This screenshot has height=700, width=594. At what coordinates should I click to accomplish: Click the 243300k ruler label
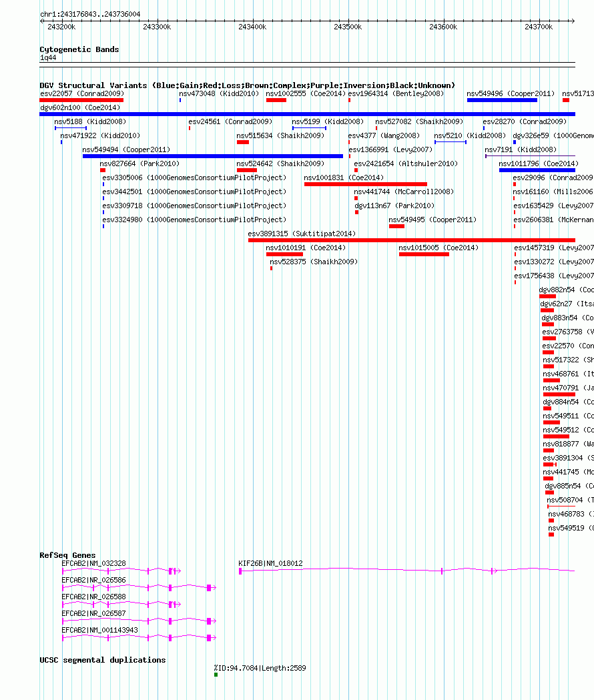point(157,27)
